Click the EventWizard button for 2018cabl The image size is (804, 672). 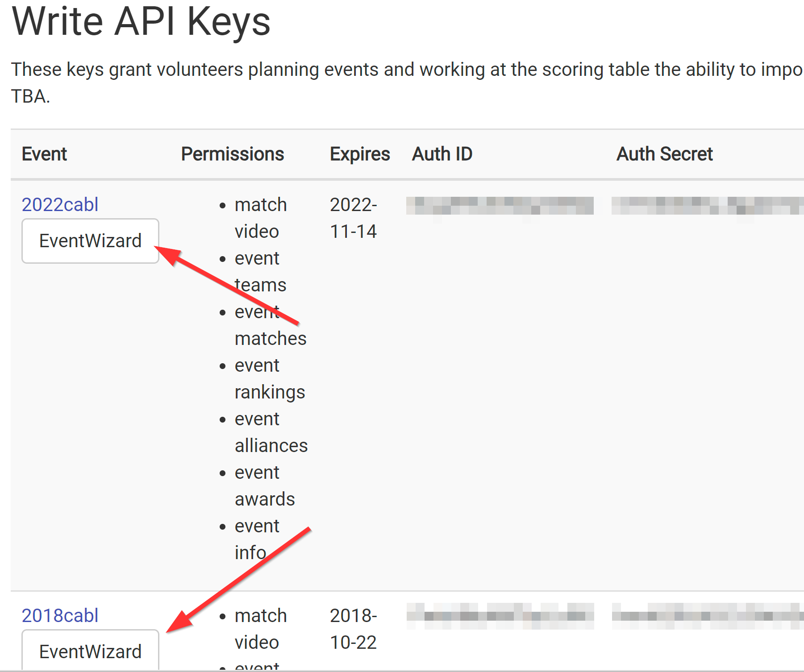pos(90,651)
